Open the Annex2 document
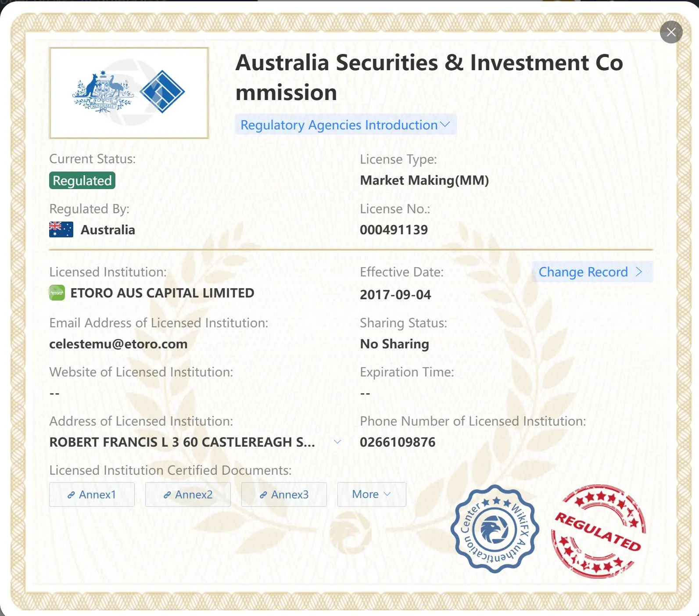This screenshot has width=699, height=616. coord(188,494)
